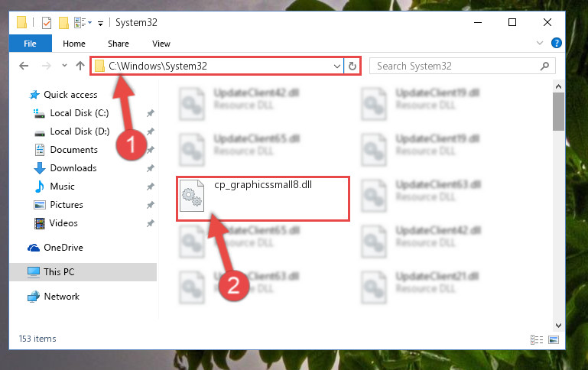This screenshot has height=370, width=588.
Task: Unpin Downloads from Quick access
Action: tap(151, 168)
